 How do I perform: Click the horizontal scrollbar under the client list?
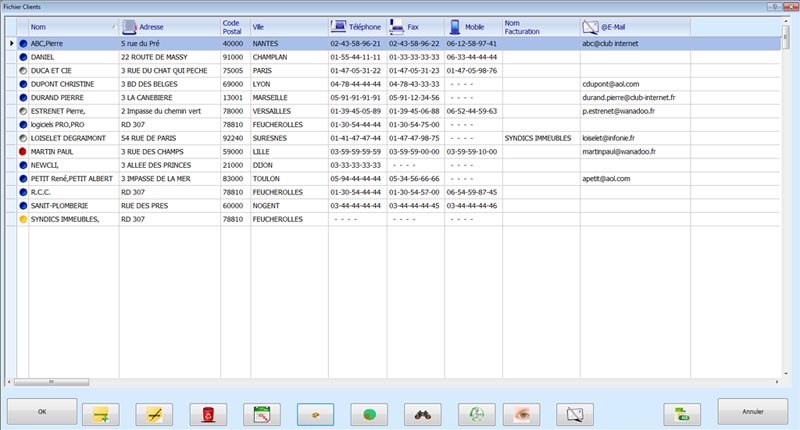pyautogui.click(x=300, y=382)
